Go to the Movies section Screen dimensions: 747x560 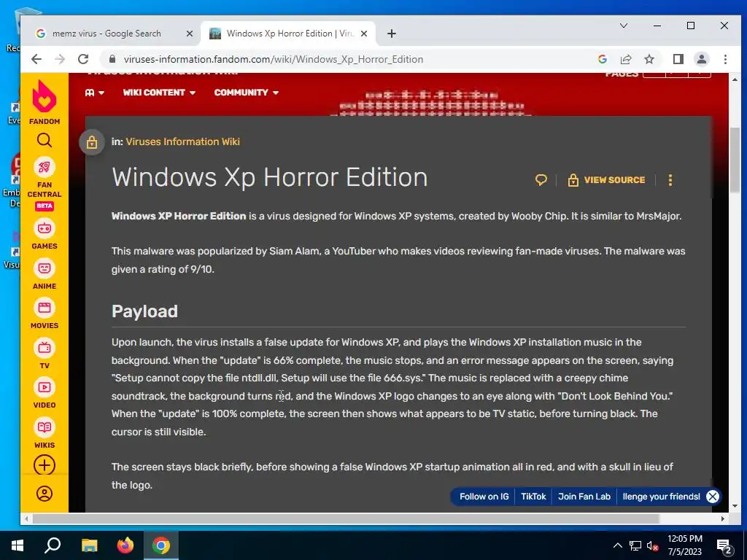44,314
